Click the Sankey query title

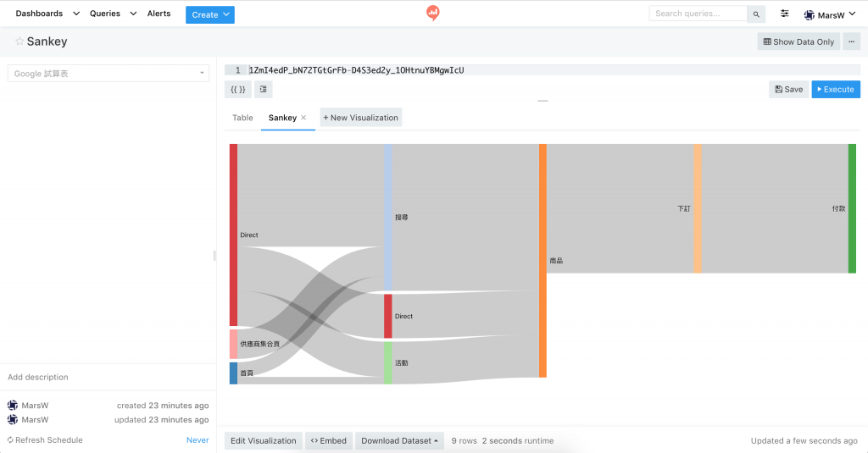pyautogui.click(x=47, y=41)
